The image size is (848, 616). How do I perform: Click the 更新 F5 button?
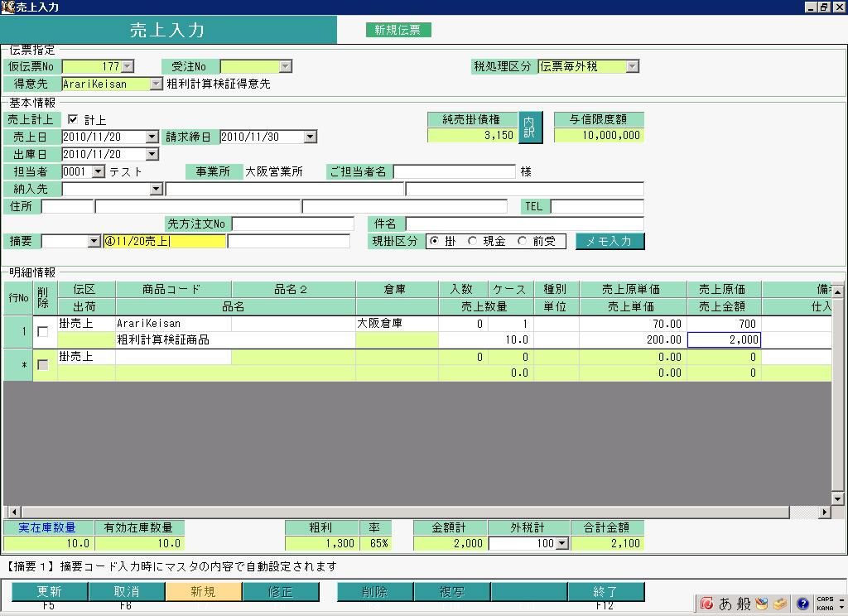[x=49, y=592]
